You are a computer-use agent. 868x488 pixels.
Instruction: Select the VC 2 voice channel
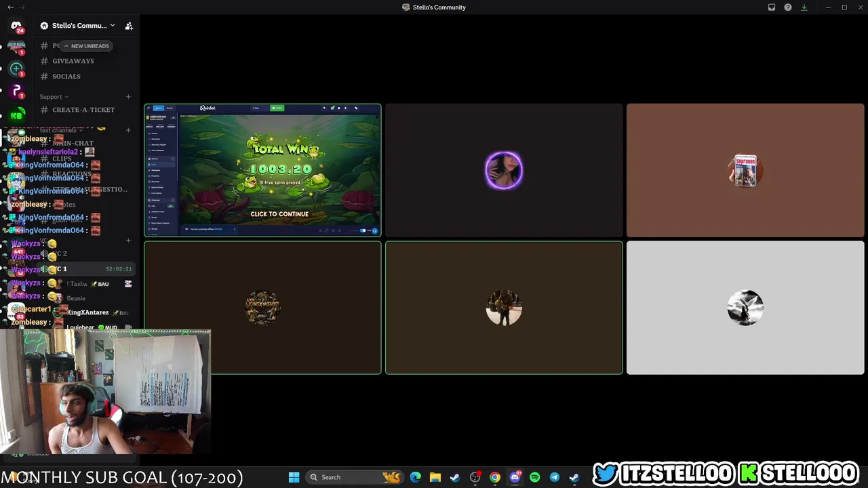(86, 253)
